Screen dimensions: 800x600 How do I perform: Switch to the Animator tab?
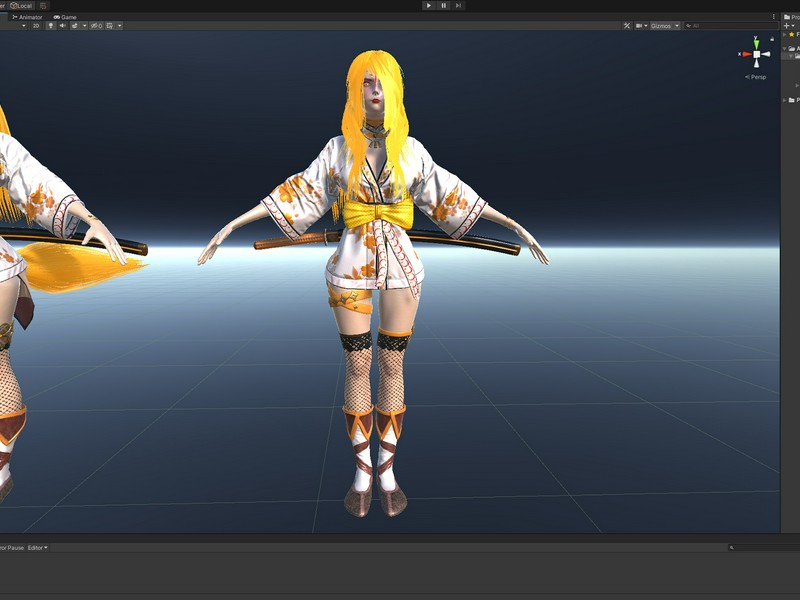tap(27, 17)
